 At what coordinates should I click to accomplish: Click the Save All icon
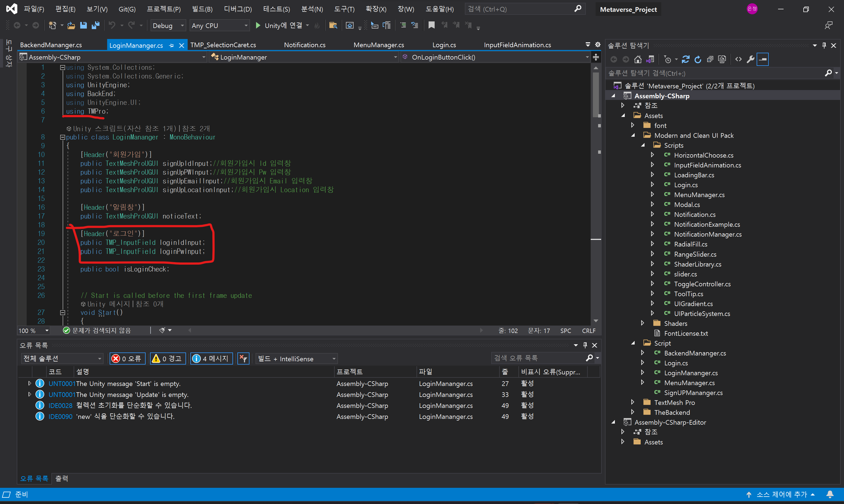pos(96,26)
